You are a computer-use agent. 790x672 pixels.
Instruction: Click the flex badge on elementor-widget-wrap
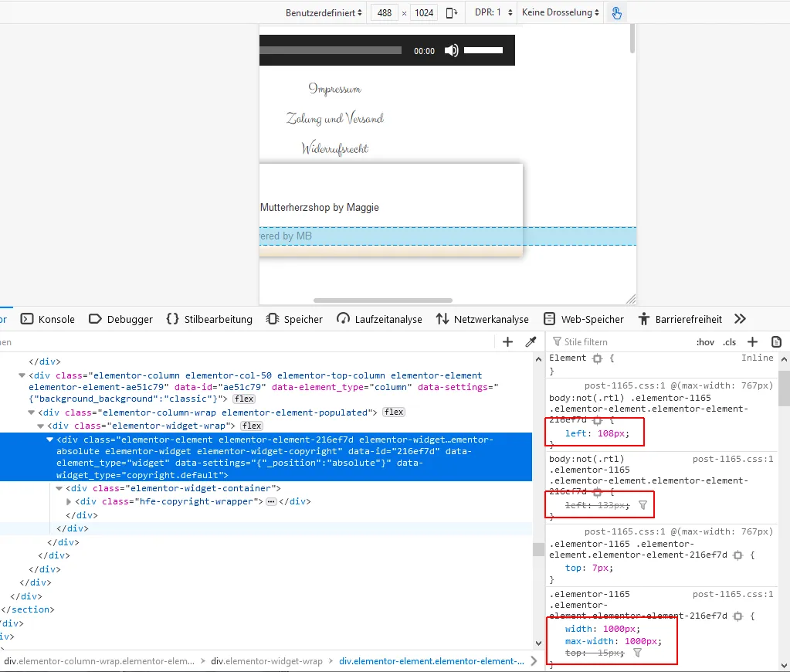[252, 426]
